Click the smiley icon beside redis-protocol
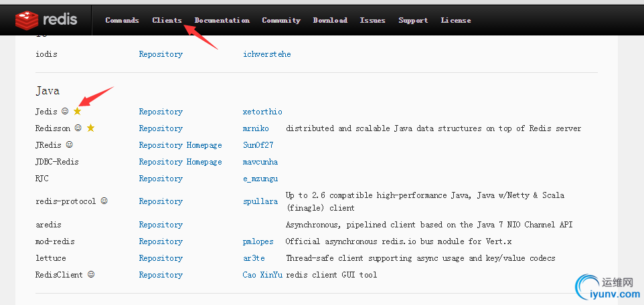This screenshot has height=305, width=644. point(104,201)
